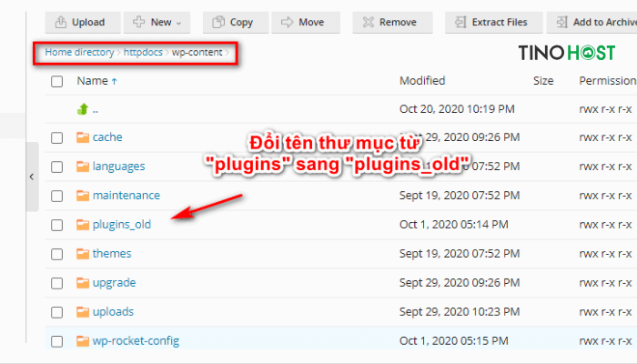
Task: Click the Upload toolbar button
Action: [x=83, y=22]
